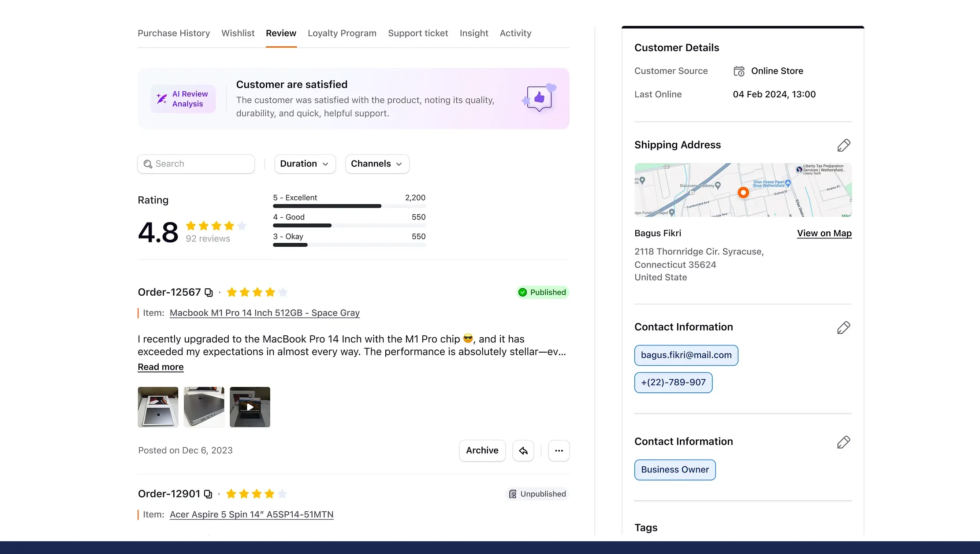Edit the Shipping Address with pencil icon
This screenshot has width=980, height=554.
pyautogui.click(x=844, y=145)
